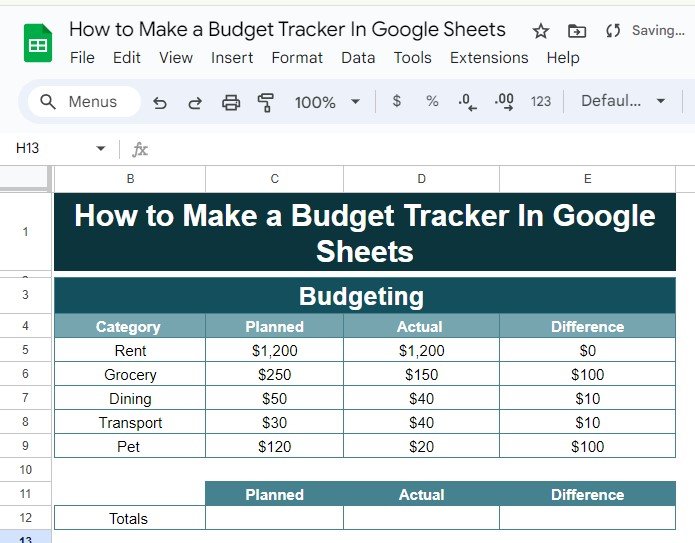The height and width of the screenshot is (543, 695).
Task: Open more number formats (123)
Action: (541, 102)
